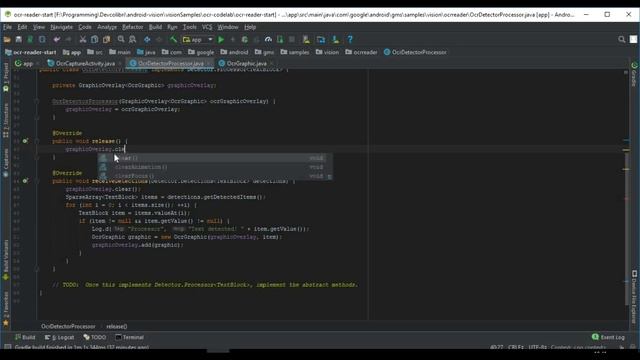Image resolution: width=640 pixels, height=360 pixels.
Task: Open the Project side panel tab
Action: [6, 78]
